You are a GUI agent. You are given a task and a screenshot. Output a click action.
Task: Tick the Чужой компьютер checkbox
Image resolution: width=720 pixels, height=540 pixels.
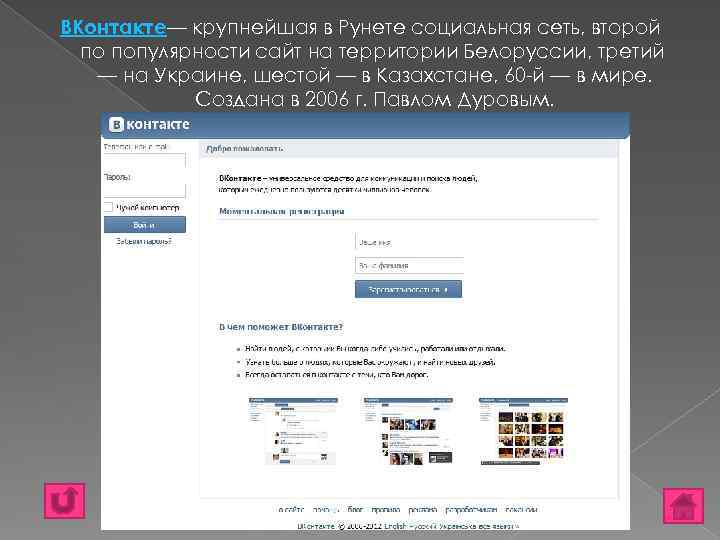pos(108,208)
